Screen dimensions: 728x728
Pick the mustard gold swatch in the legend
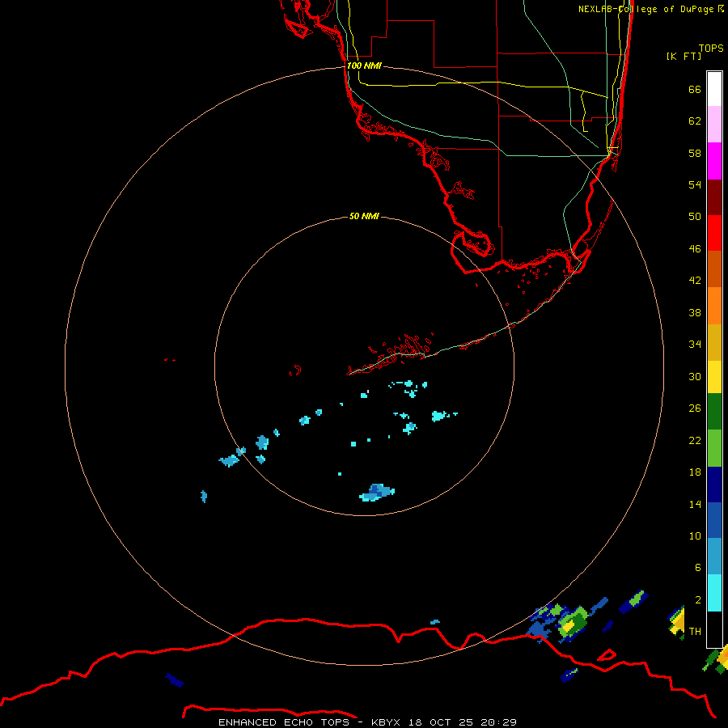714,343
